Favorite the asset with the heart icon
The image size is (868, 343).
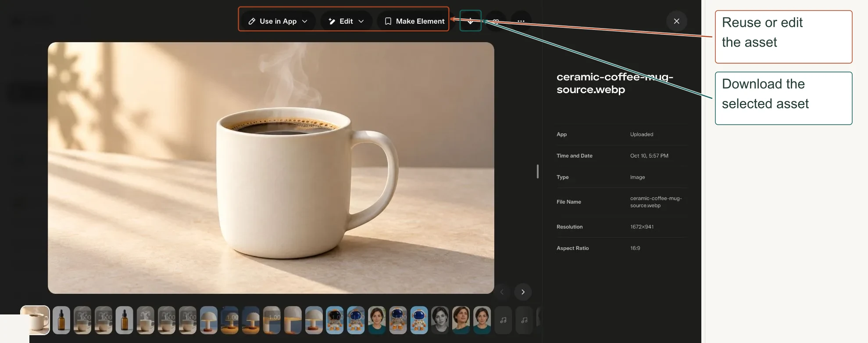pos(496,21)
